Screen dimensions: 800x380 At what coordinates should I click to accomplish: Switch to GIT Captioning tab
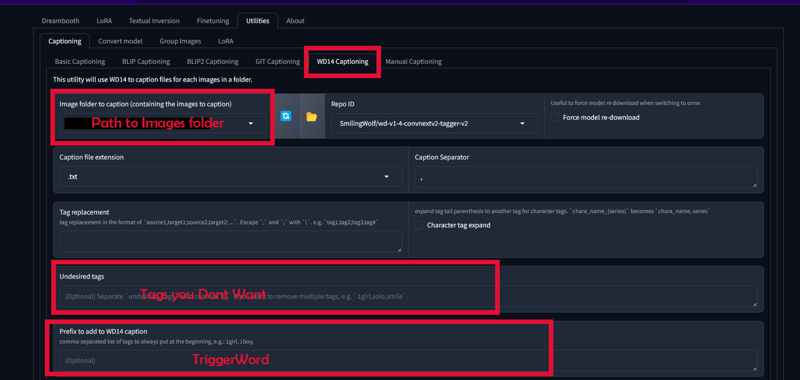tap(278, 61)
